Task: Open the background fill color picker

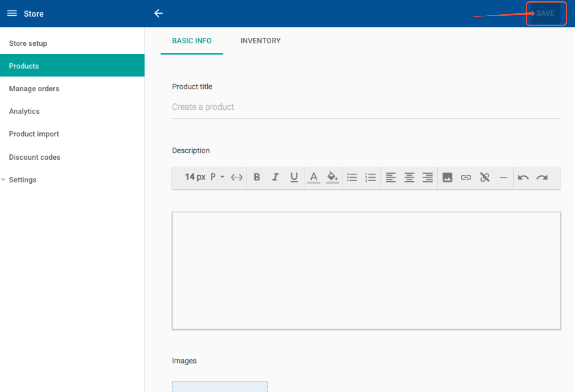Action: click(332, 177)
